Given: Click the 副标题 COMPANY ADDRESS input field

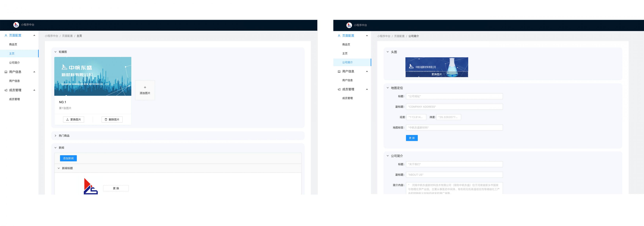Looking at the screenshot, I should pos(454,107).
